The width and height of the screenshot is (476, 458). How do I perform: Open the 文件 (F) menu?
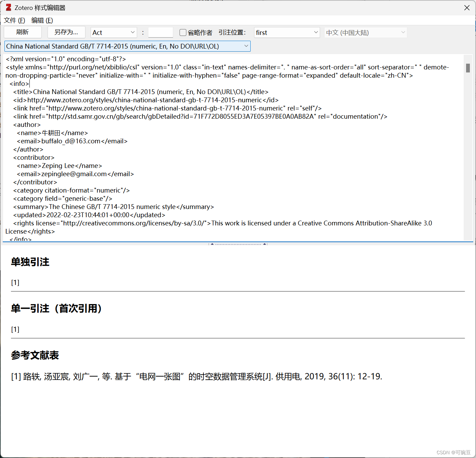tap(14, 21)
